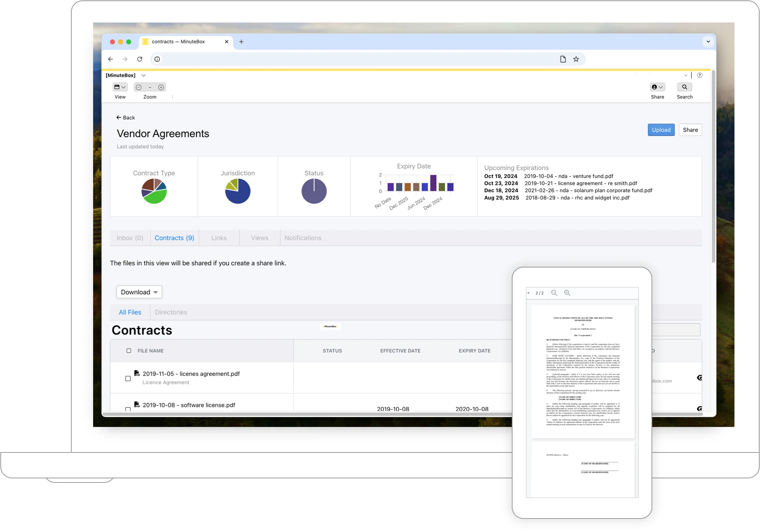Image resolution: width=760 pixels, height=532 pixels.
Task: Expand the Download dropdown
Action: (139, 292)
